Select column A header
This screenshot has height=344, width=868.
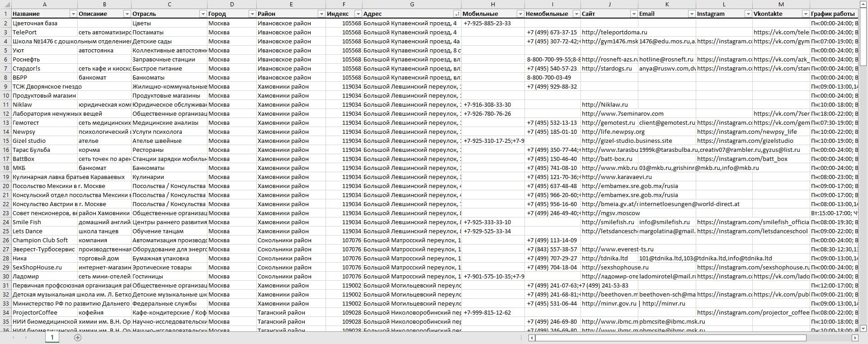click(x=44, y=4)
